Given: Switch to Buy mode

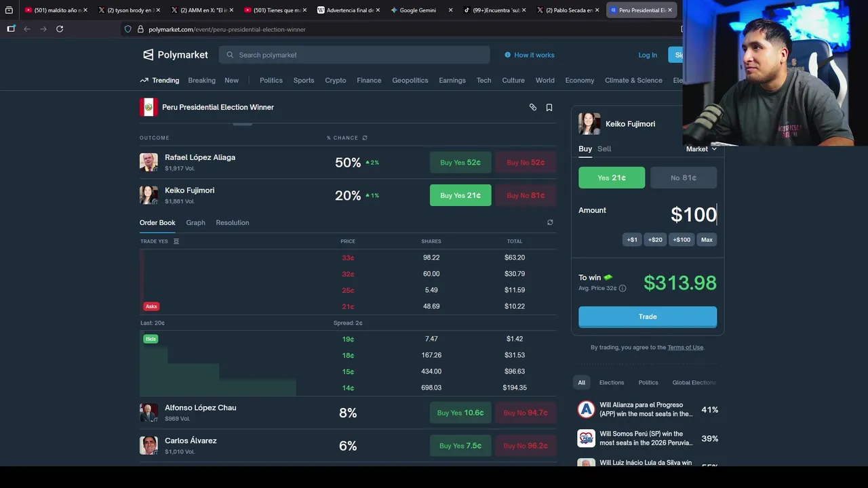Looking at the screenshot, I should click(585, 149).
